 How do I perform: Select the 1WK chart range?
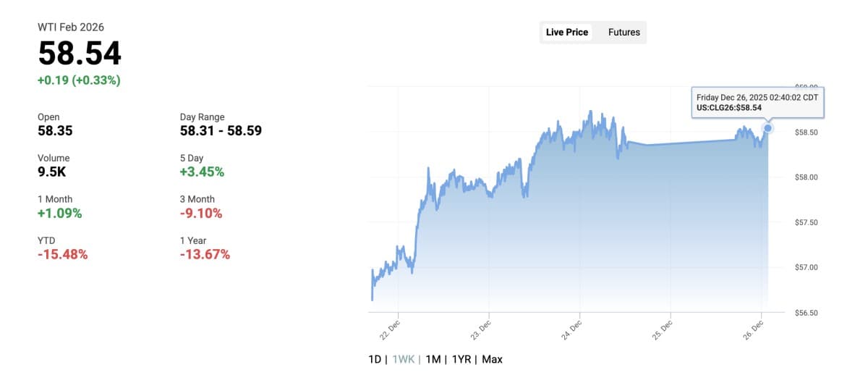point(403,359)
